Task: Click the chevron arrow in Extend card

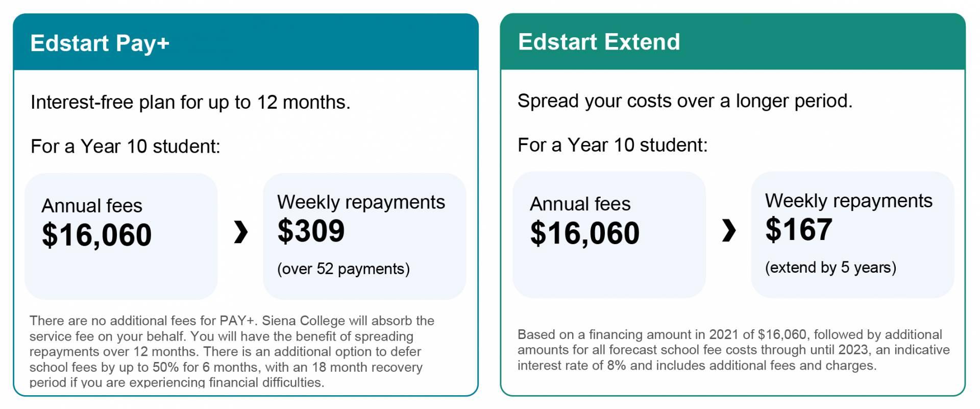Action: coord(729,230)
